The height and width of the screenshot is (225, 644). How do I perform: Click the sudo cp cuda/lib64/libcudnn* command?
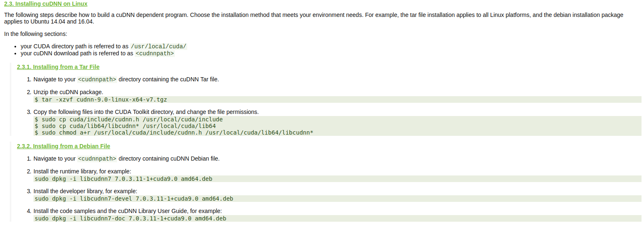click(125, 126)
